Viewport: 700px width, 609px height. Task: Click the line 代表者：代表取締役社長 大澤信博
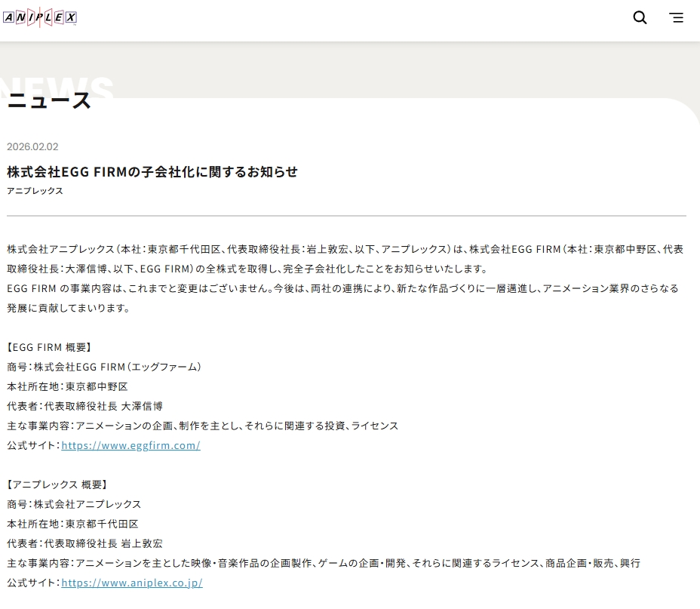[84, 406]
